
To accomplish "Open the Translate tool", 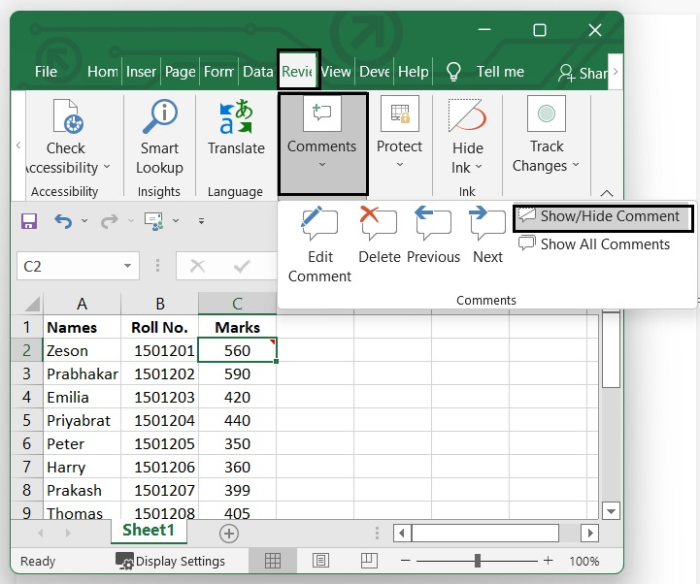I will [236, 128].
